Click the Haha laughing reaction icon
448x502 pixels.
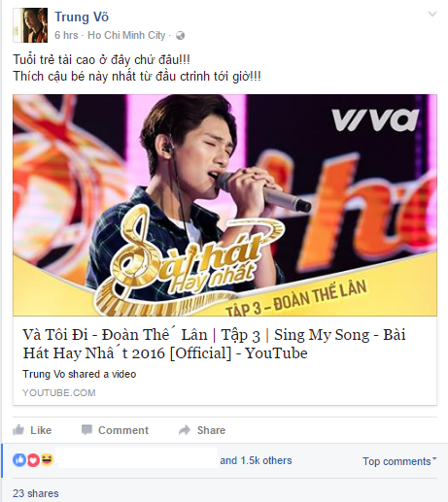click(47, 459)
